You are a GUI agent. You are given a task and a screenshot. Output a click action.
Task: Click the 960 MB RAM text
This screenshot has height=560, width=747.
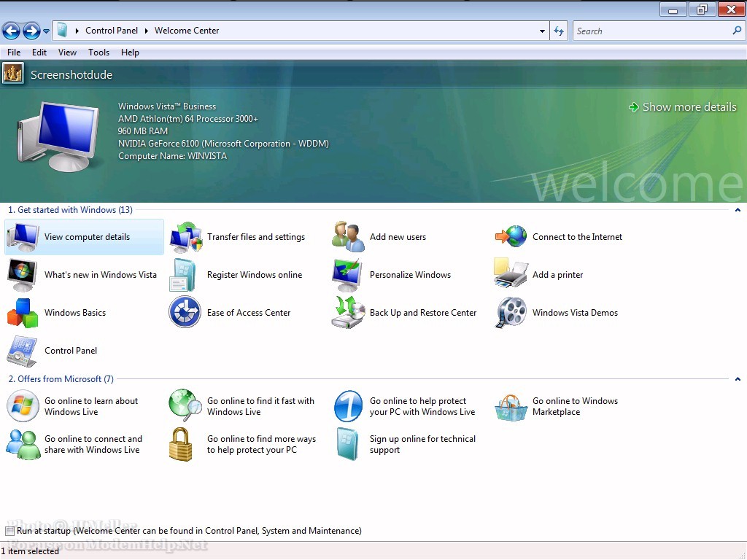[x=142, y=131]
